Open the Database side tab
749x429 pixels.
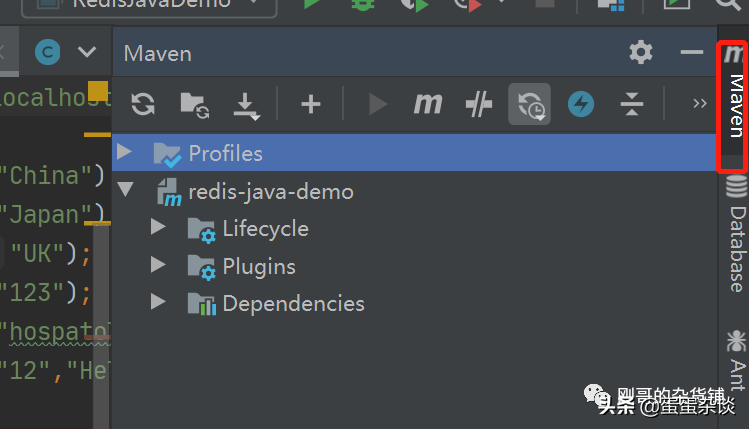tap(737, 234)
